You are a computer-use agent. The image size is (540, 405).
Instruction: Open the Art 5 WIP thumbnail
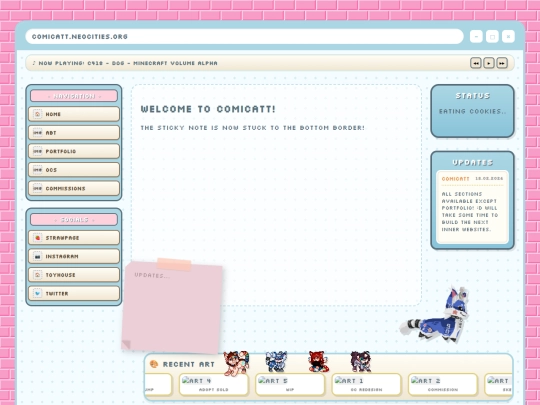coord(290,384)
